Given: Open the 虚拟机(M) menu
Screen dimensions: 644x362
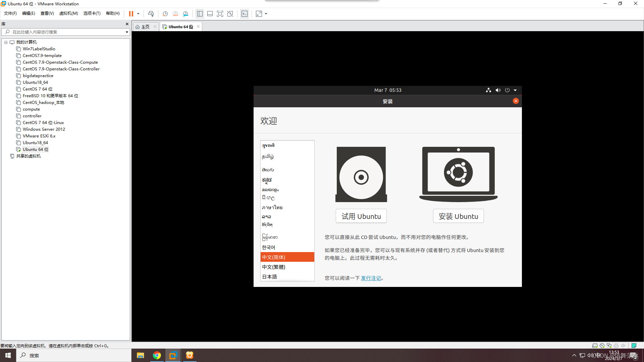Looking at the screenshot, I should (x=69, y=13).
